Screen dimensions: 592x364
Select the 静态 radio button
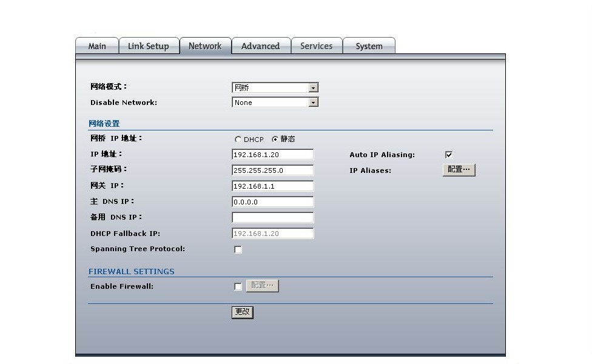click(275, 140)
